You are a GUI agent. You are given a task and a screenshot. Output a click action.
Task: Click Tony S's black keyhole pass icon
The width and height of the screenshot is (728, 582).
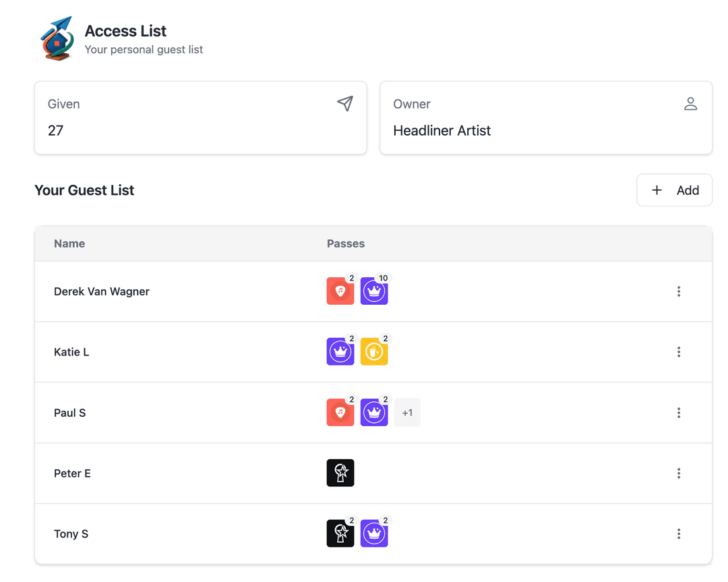point(340,533)
